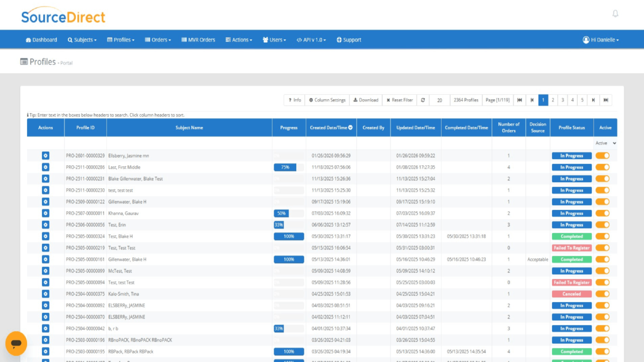The image size is (644, 362).
Task: Toggle Active status for Ellsberry, Jasmine mn
Action: [x=603, y=155]
